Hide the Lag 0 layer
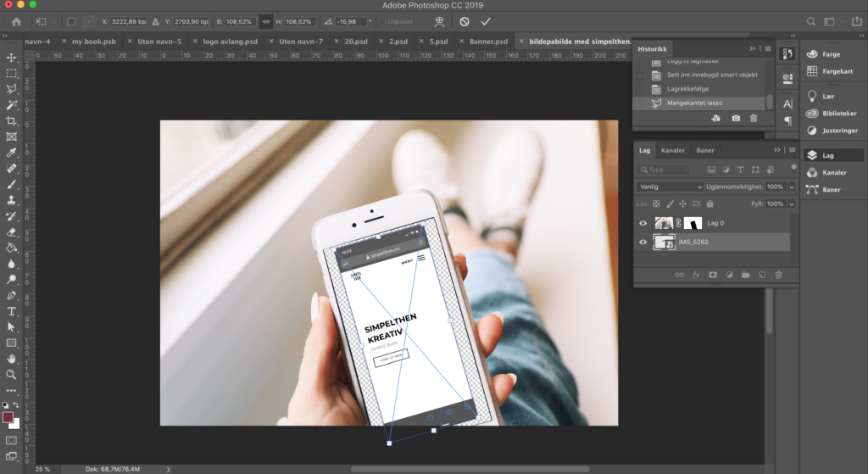 [x=643, y=223]
